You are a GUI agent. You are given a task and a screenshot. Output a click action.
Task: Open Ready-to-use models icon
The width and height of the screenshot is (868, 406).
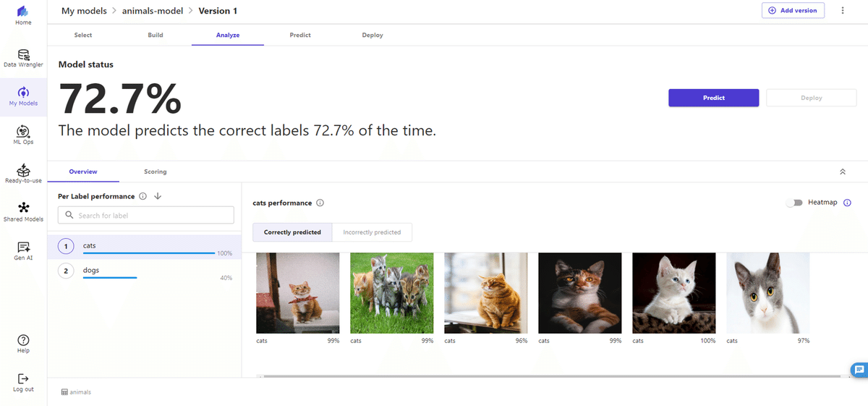[x=23, y=174]
